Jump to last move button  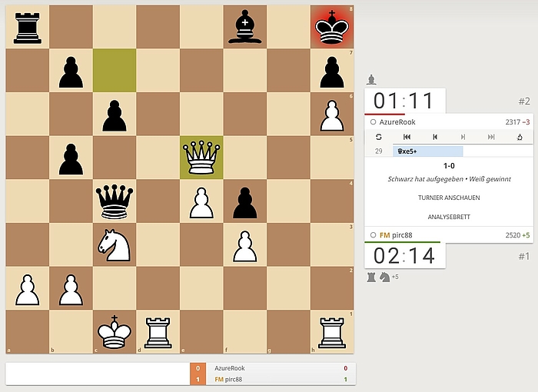pyautogui.click(x=491, y=137)
